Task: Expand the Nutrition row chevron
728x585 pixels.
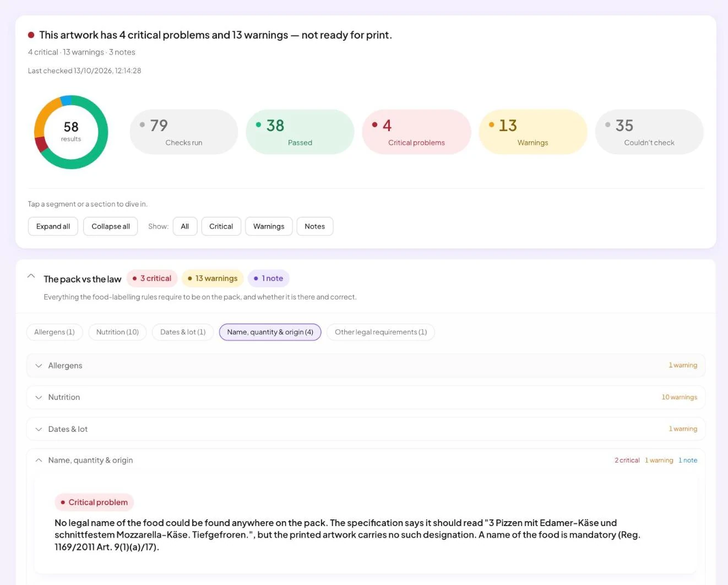Action: [39, 397]
